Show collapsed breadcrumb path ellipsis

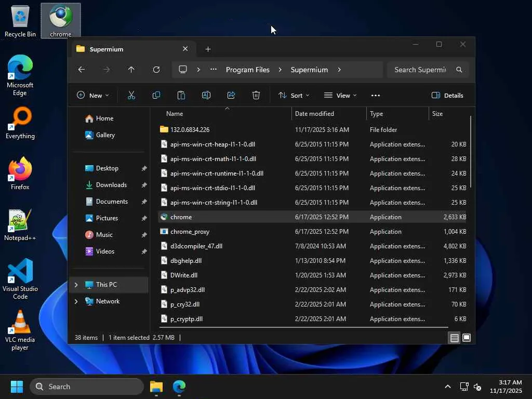click(213, 70)
